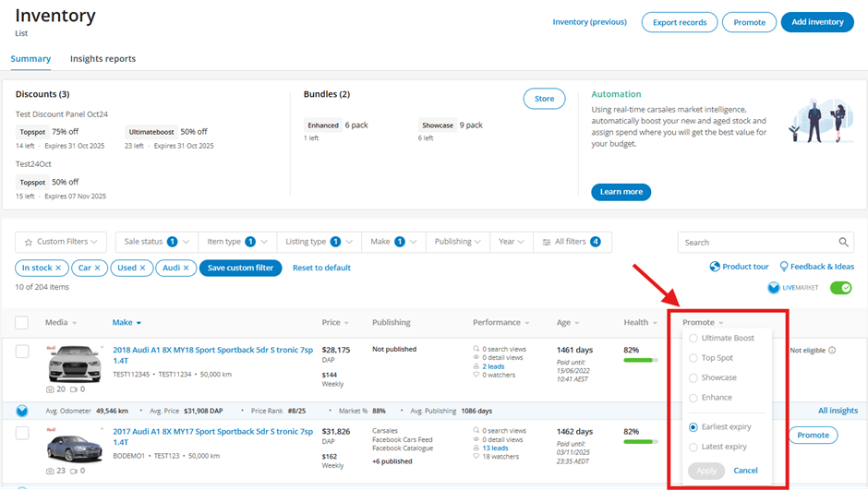Viewport: 868px width, 490px height.
Task: Remove the In stock filter chip
Action: point(57,268)
